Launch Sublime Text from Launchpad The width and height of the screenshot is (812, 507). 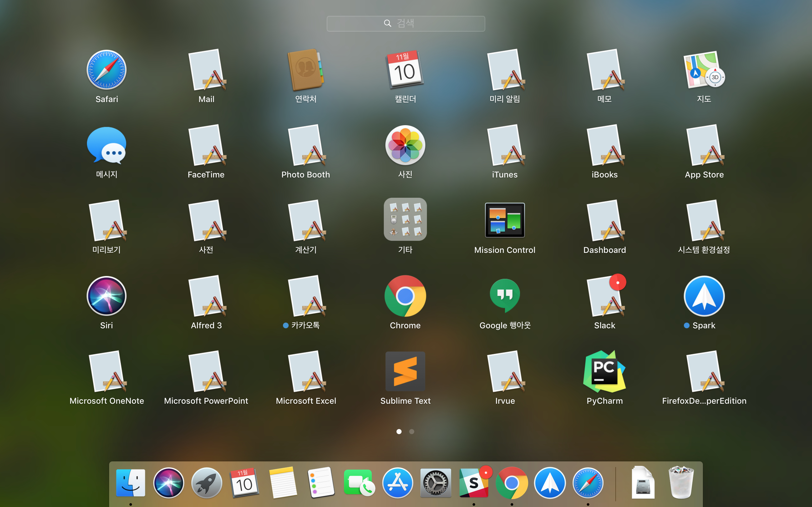coord(405,371)
